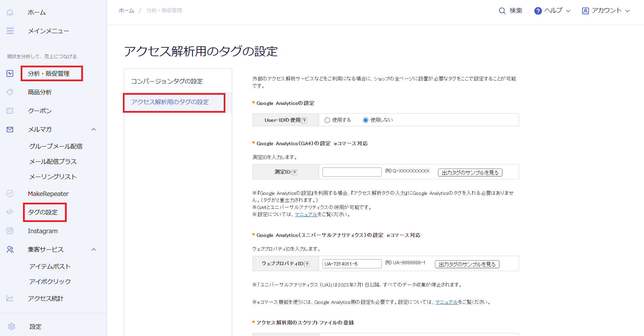Click the analytics chart icon beside 分析・販促管理
The height and width of the screenshot is (336, 644).
click(x=10, y=73)
